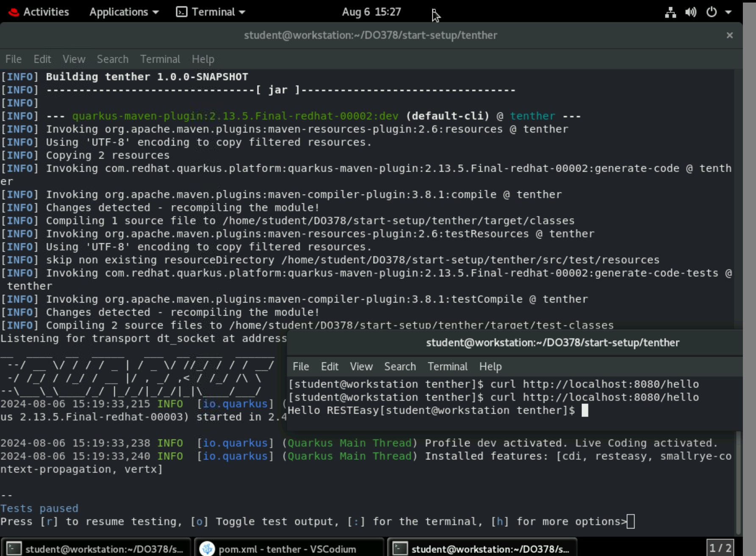The image size is (756, 556).
Task: Open the File menu of the front terminal
Action: (x=301, y=366)
